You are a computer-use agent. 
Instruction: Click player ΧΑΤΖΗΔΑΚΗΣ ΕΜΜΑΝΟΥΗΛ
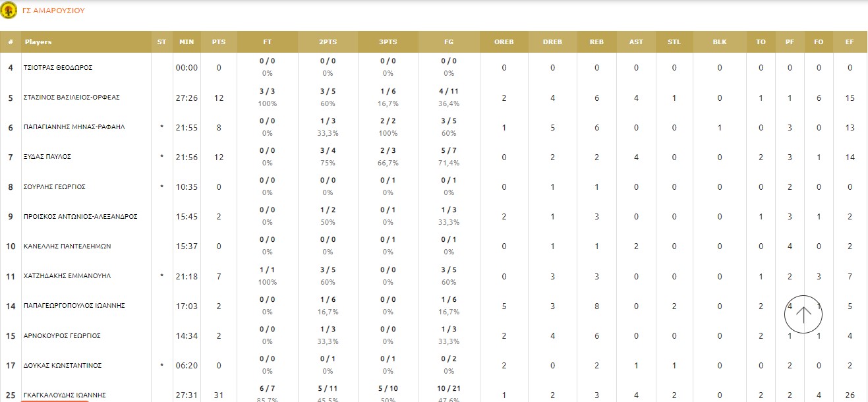pos(68,276)
